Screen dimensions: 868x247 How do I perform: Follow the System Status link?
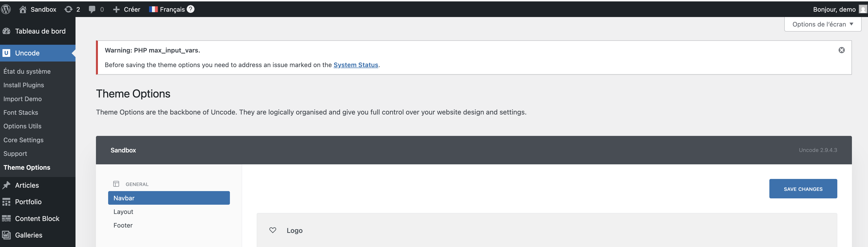coord(356,65)
